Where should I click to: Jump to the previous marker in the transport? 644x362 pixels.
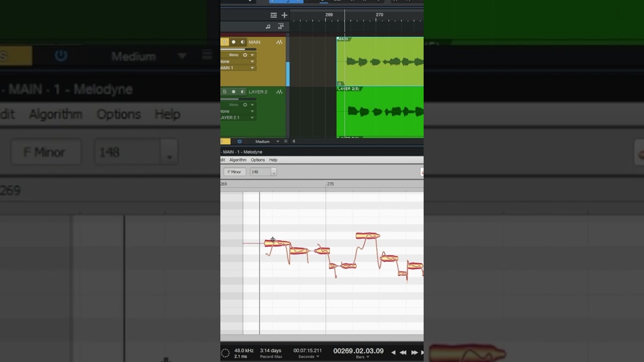pyautogui.click(x=393, y=352)
